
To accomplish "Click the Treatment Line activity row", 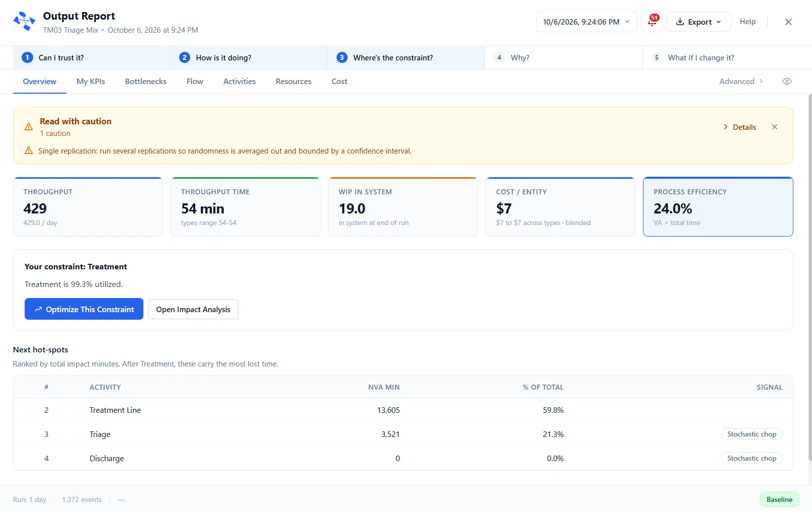I will tap(403, 410).
